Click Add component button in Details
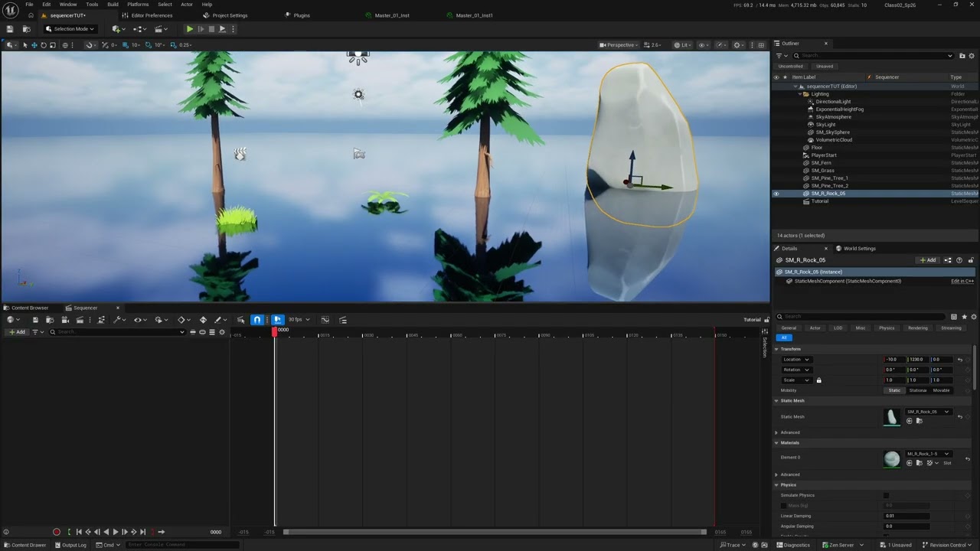Image resolution: width=980 pixels, height=551 pixels. coord(928,260)
